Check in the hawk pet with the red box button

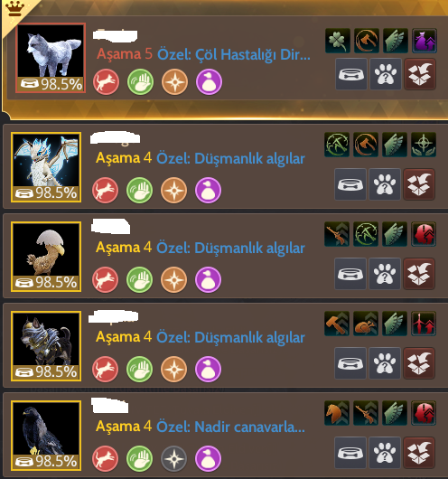419,453
